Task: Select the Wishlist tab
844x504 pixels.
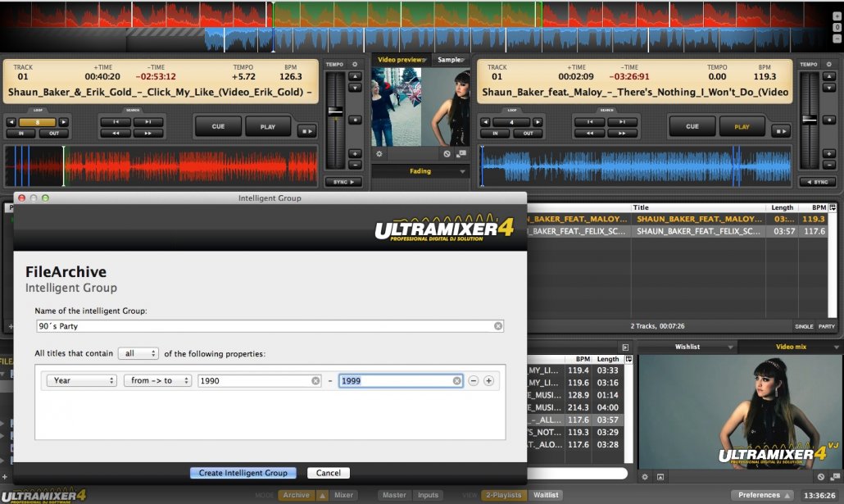Action: pos(687,347)
